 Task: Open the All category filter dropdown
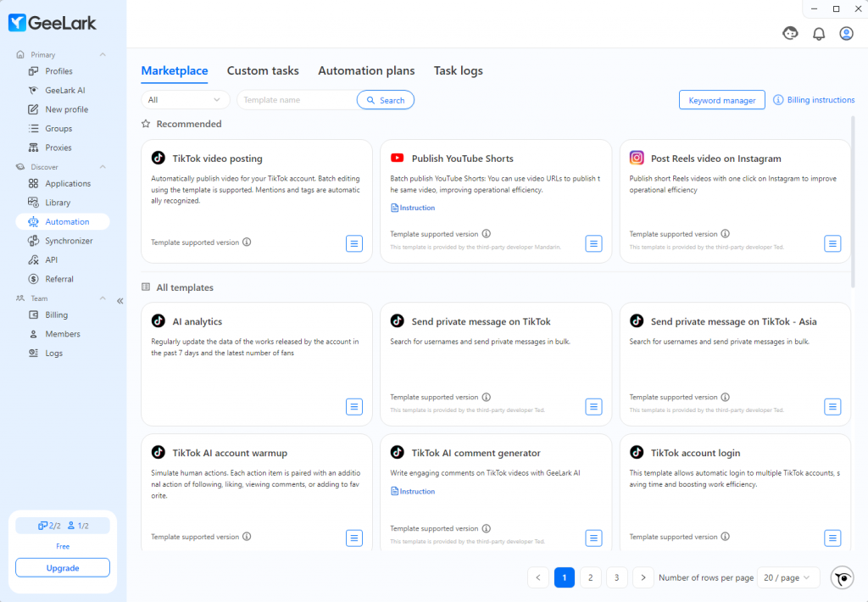[x=186, y=100]
